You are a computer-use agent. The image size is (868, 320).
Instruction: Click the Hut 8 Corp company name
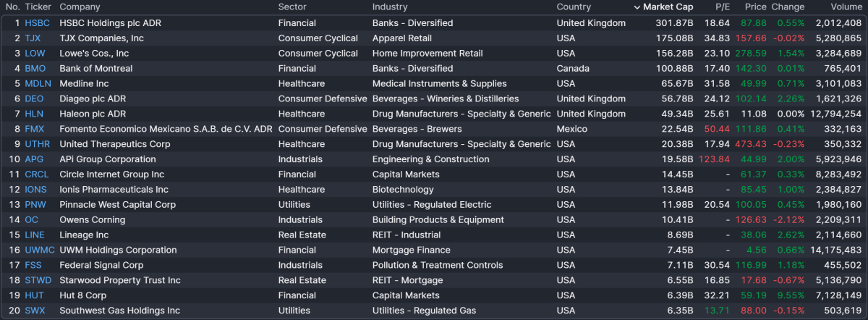tap(82, 295)
